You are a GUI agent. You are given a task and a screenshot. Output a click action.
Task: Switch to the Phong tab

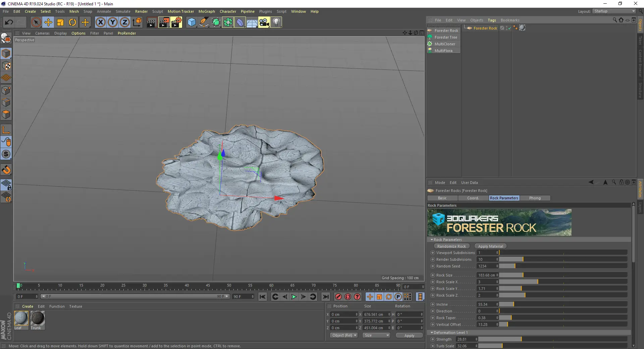tap(535, 198)
